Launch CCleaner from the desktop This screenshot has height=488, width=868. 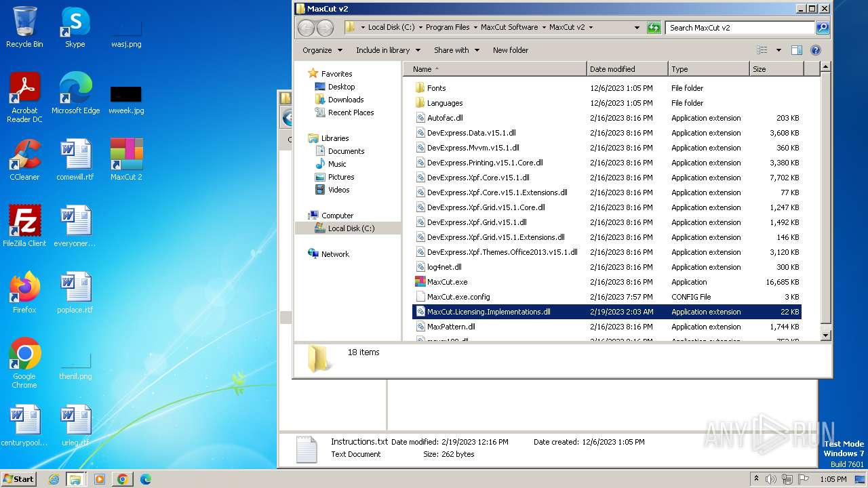tap(24, 160)
